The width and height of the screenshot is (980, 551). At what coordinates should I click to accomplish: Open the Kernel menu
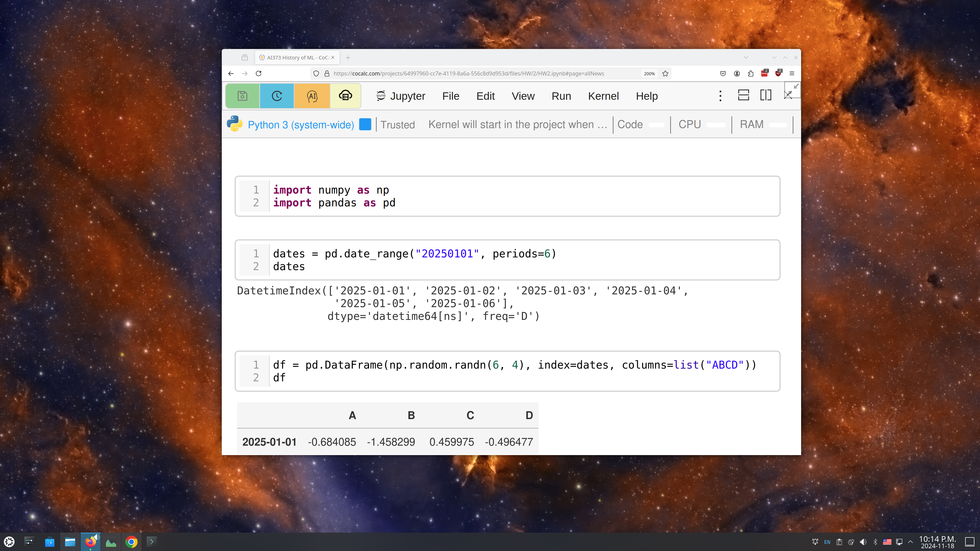[603, 96]
